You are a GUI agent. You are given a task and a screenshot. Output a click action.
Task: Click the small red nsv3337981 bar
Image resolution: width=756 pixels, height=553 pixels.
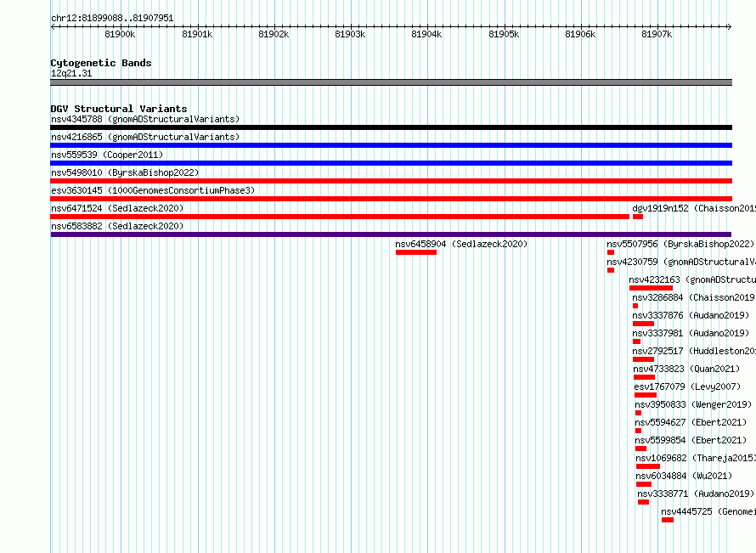point(636,341)
